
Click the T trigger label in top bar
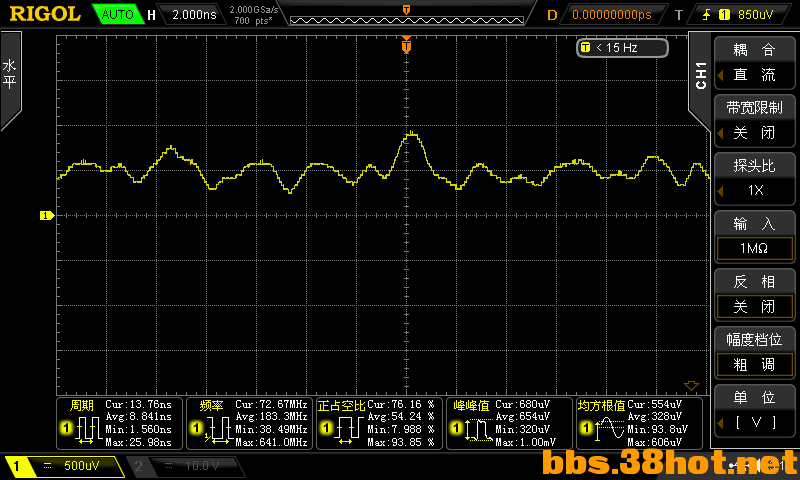pyautogui.click(x=679, y=15)
